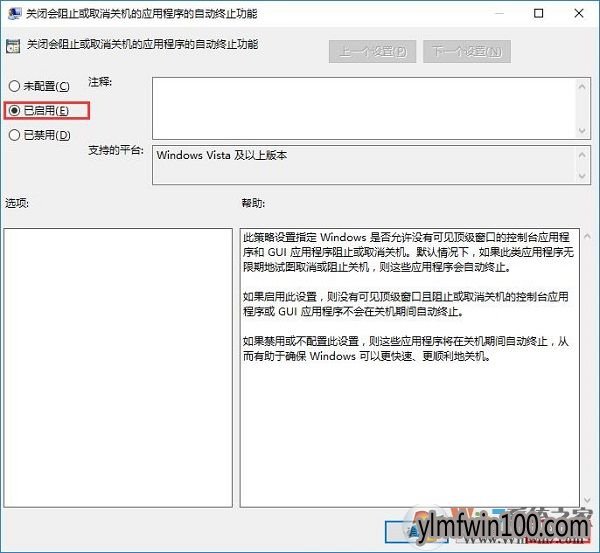
Task: Click the window icon in the title bar
Action: [15, 14]
